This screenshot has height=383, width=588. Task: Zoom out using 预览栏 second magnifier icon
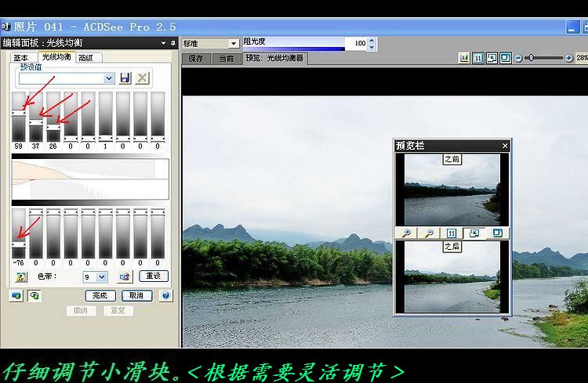429,233
